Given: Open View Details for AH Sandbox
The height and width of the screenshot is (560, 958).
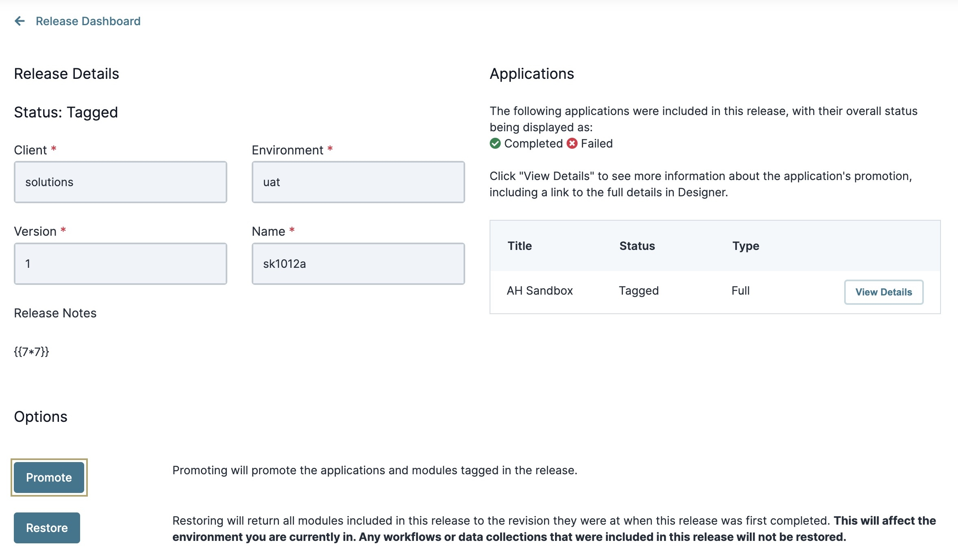Looking at the screenshot, I should (x=884, y=292).
